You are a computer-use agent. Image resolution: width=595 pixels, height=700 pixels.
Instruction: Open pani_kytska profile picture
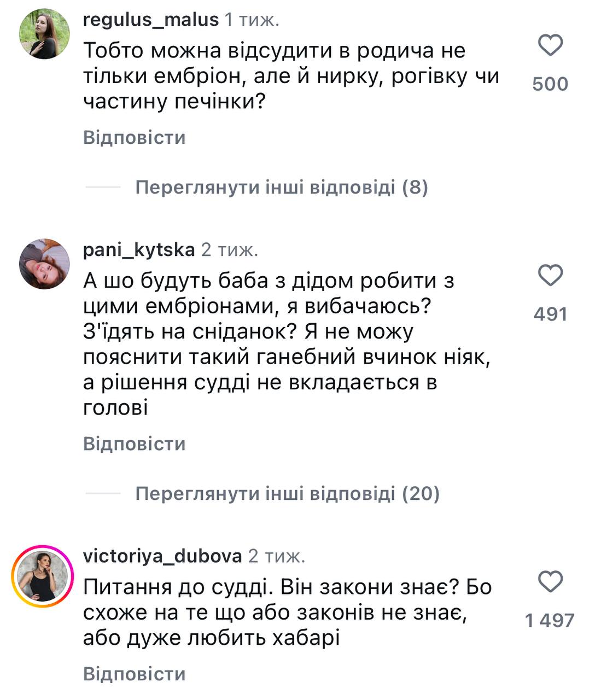point(44,264)
